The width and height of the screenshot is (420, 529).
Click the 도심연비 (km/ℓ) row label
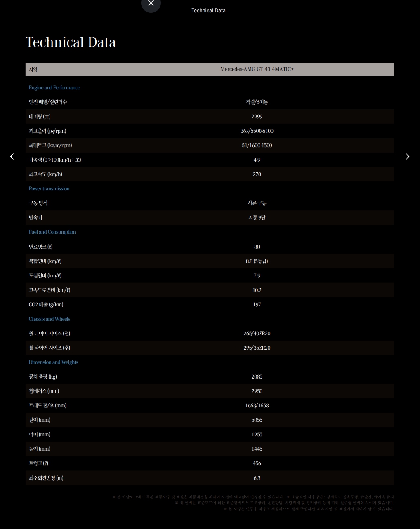pyautogui.click(x=45, y=276)
